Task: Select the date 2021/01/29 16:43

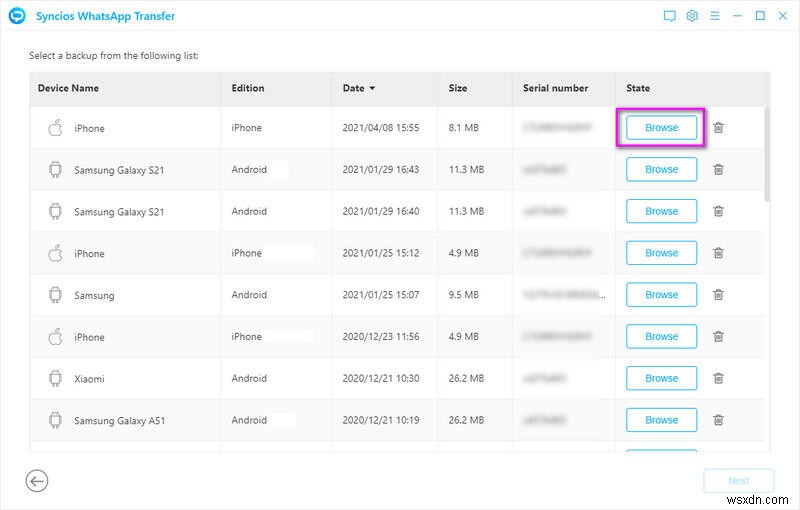Action: 381,169
